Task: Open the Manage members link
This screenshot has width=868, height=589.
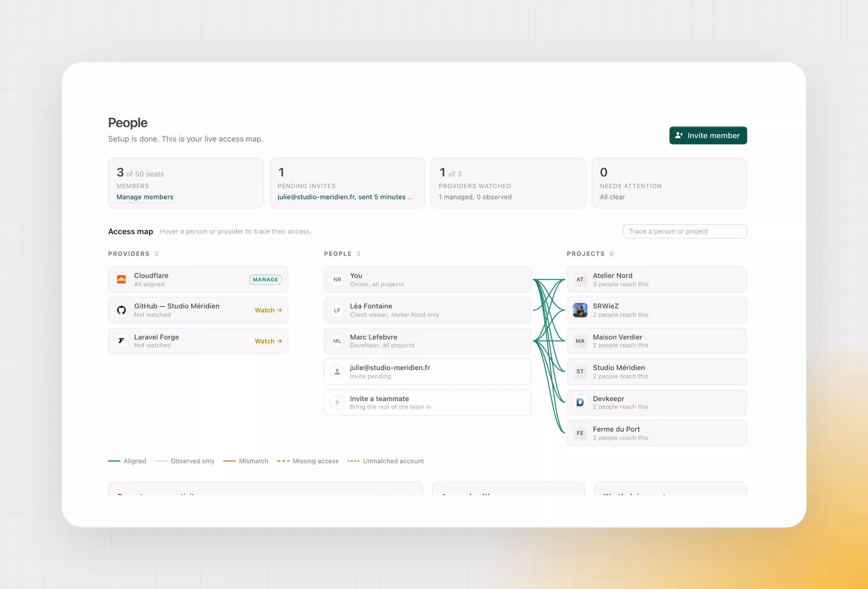Action: 145,197
